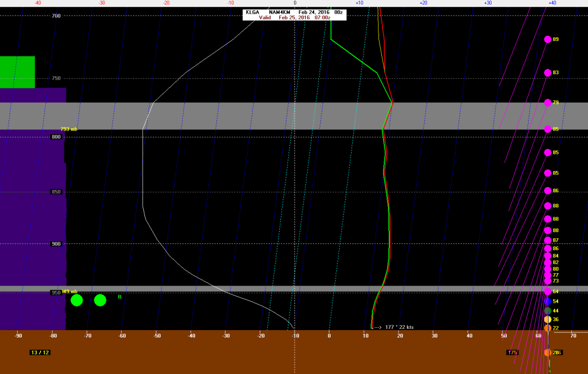Viewport: 588px width, 374px height.
Task: Toggle the second green dot near the surface
Action: pyautogui.click(x=99, y=300)
